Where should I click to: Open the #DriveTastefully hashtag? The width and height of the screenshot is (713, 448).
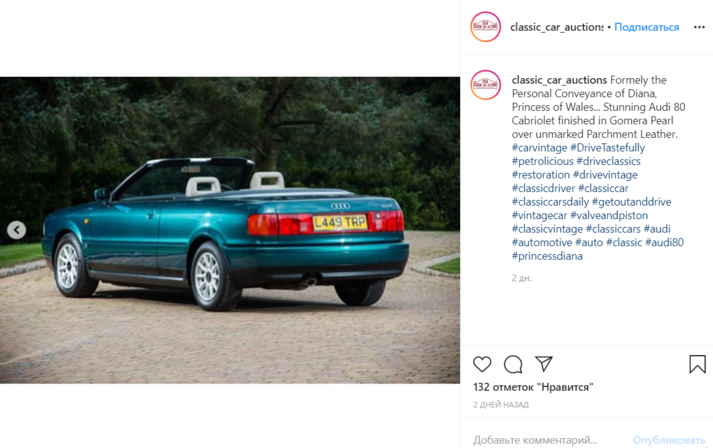tap(608, 148)
